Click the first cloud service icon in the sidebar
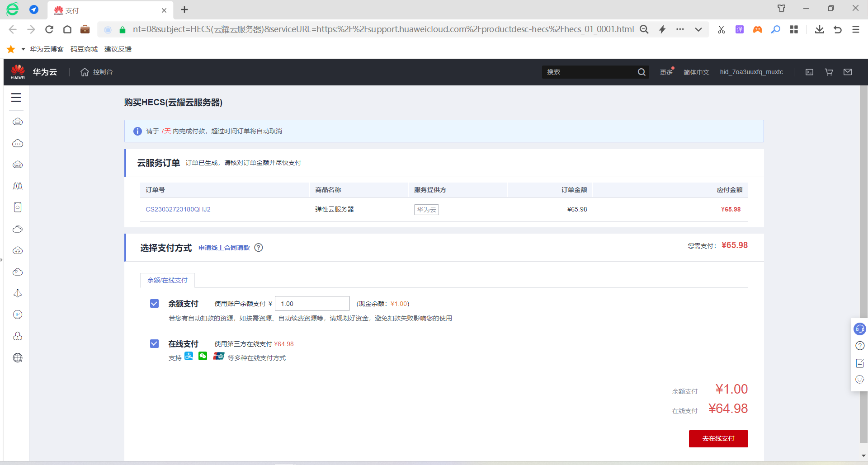The width and height of the screenshot is (868, 465). point(18,122)
